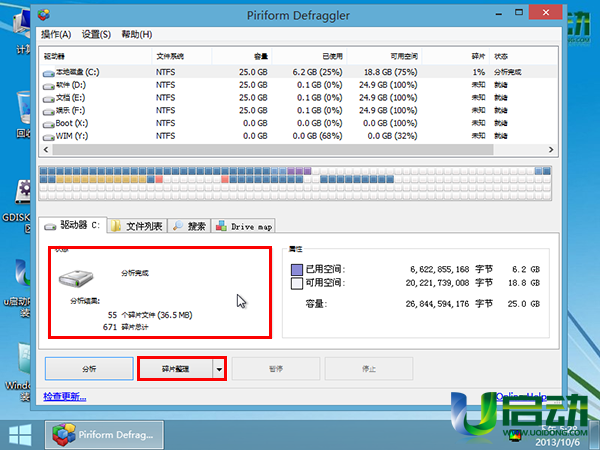Switch to the 搜索 tab
This screenshot has height=450, width=600.
[189, 226]
